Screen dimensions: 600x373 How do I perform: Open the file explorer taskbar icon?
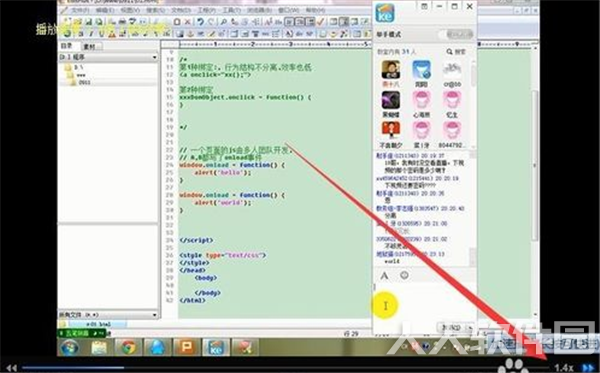[x=99, y=347]
